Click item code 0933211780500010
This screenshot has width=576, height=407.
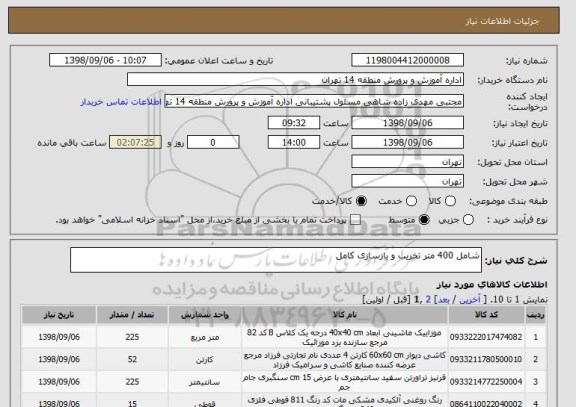click(x=486, y=360)
